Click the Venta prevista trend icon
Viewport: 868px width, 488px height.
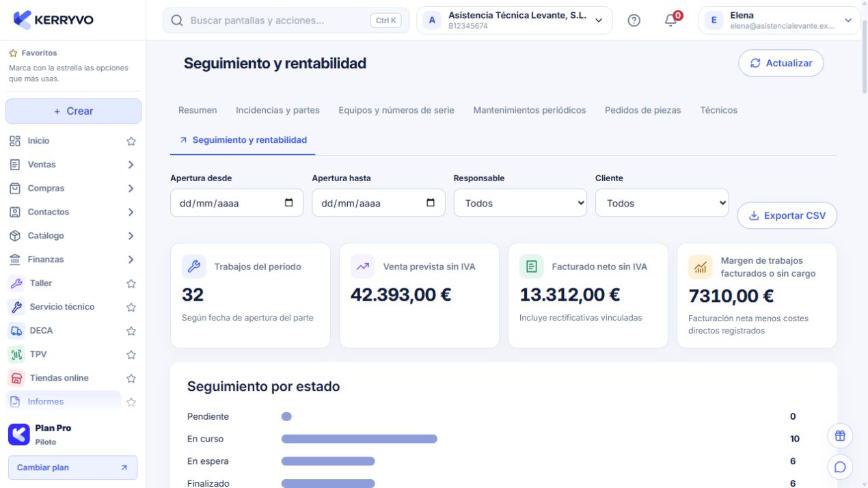pos(363,267)
